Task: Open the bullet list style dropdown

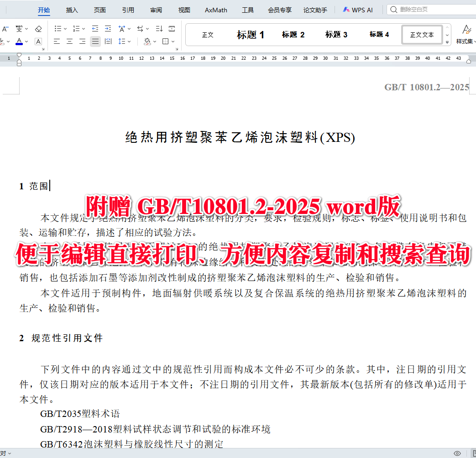Action: [x=65, y=29]
